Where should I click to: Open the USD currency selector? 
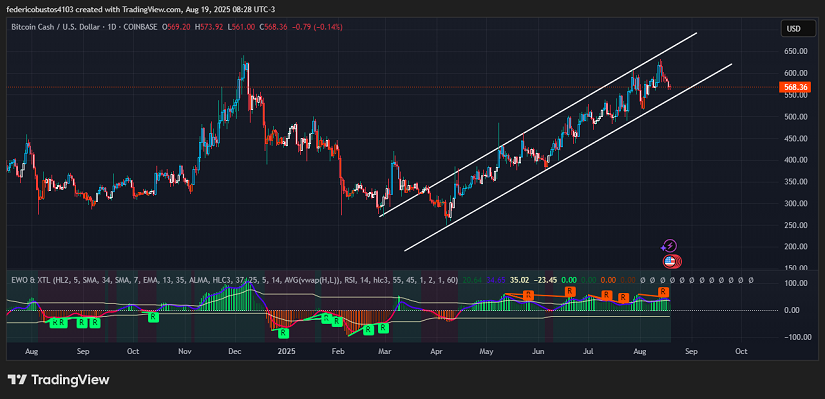tap(798, 28)
